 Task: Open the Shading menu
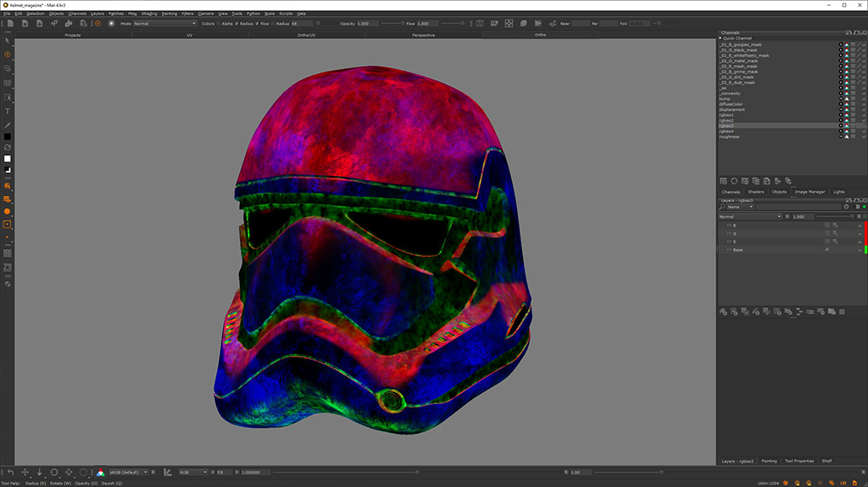(x=149, y=14)
